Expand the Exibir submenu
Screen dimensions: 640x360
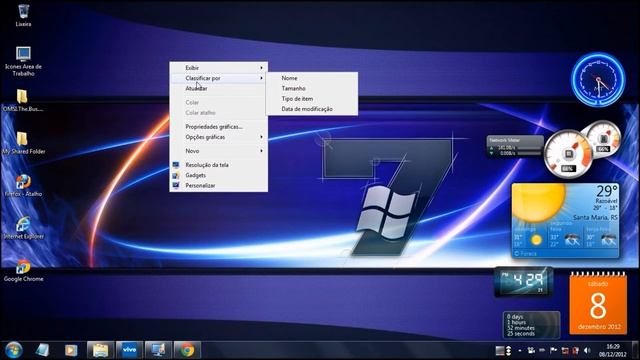click(x=219, y=68)
